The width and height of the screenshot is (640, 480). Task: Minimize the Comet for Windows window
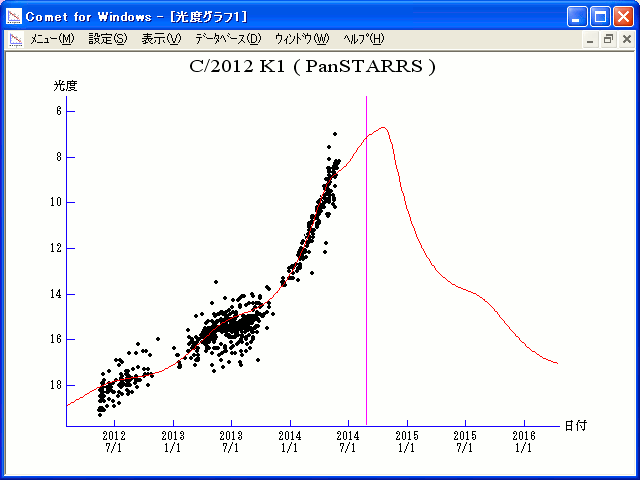(577, 17)
